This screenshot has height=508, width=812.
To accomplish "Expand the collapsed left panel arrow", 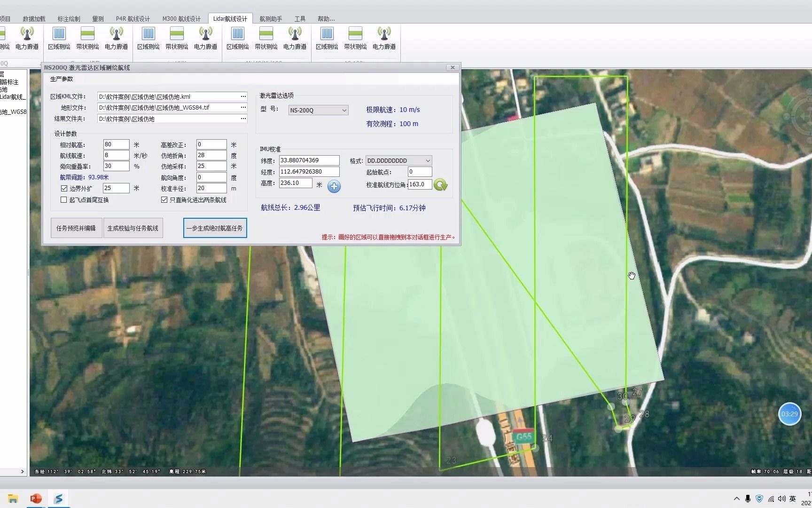I will pos(22,471).
